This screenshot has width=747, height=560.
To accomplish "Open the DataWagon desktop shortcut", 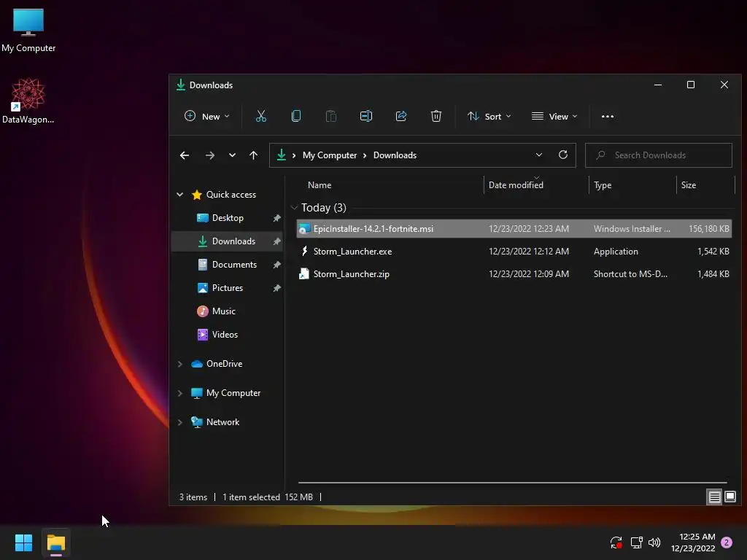I will click(28, 101).
